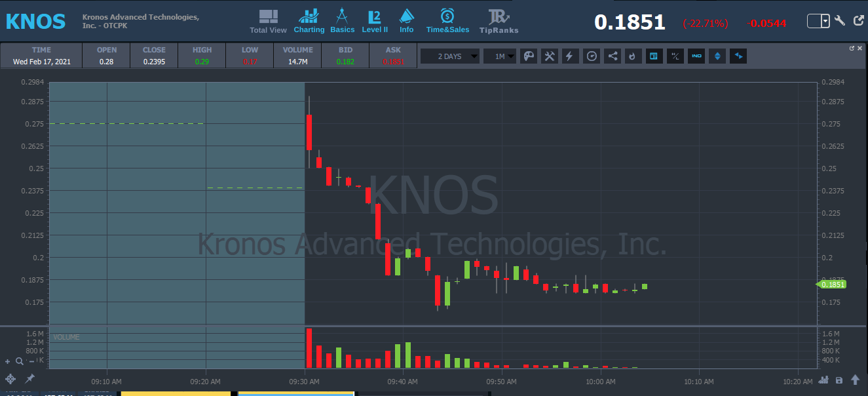Toggle the IND indicators button

coord(696,56)
